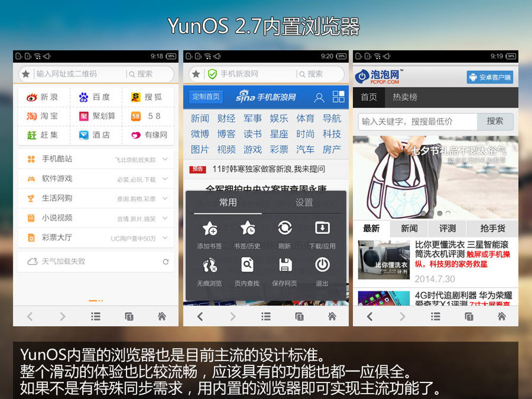Expand the 手机酷站 category row
This screenshot has width=532, height=399.
pos(96,159)
